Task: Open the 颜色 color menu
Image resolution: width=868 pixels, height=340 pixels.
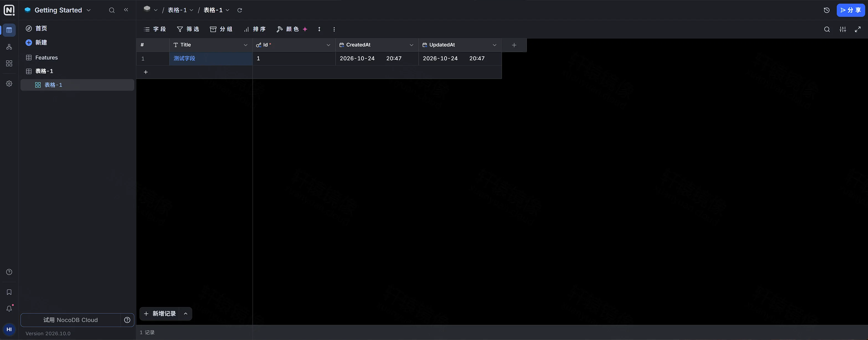Action: pos(292,29)
